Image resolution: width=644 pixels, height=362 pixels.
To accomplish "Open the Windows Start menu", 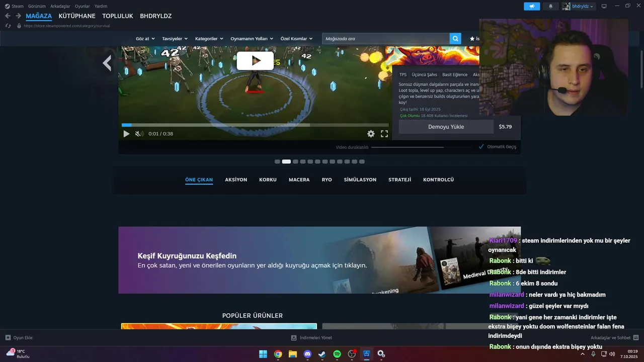I will tap(263, 354).
